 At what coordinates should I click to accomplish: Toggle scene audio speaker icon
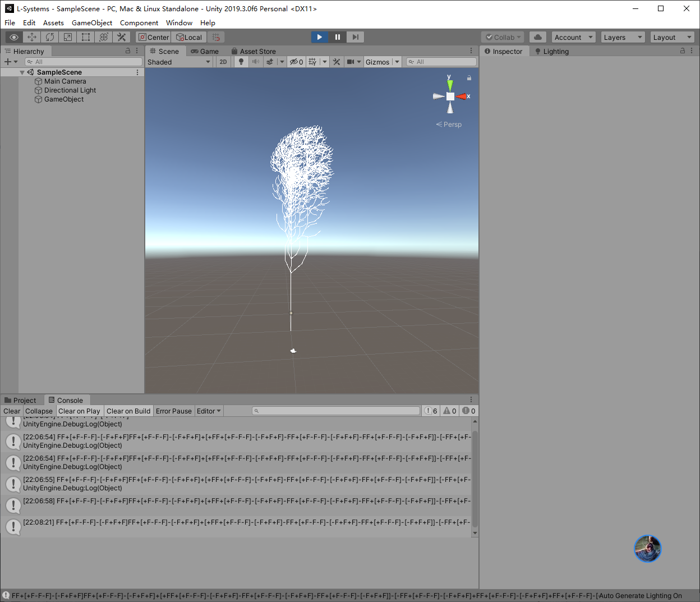(256, 62)
